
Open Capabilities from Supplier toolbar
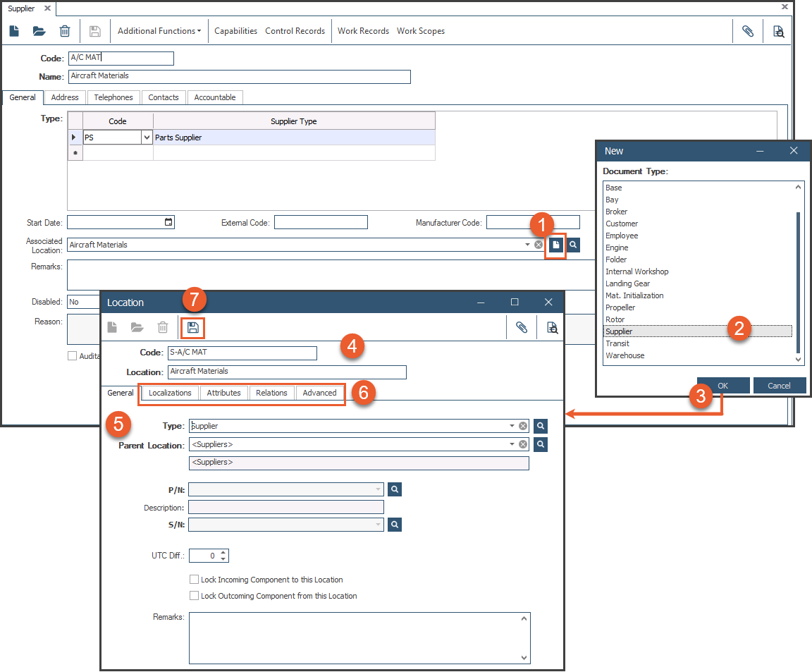(235, 31)
